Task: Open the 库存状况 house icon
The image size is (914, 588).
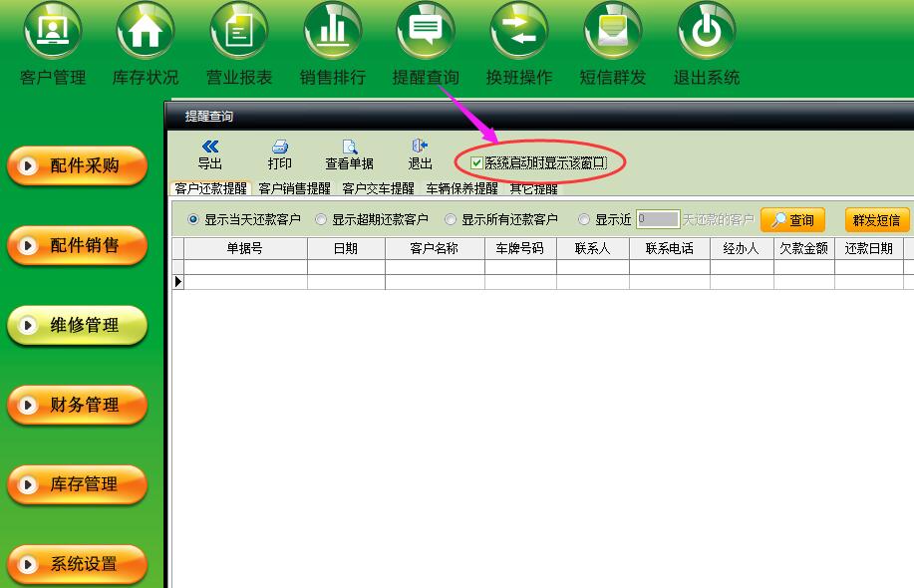Action: coord(146,30)
